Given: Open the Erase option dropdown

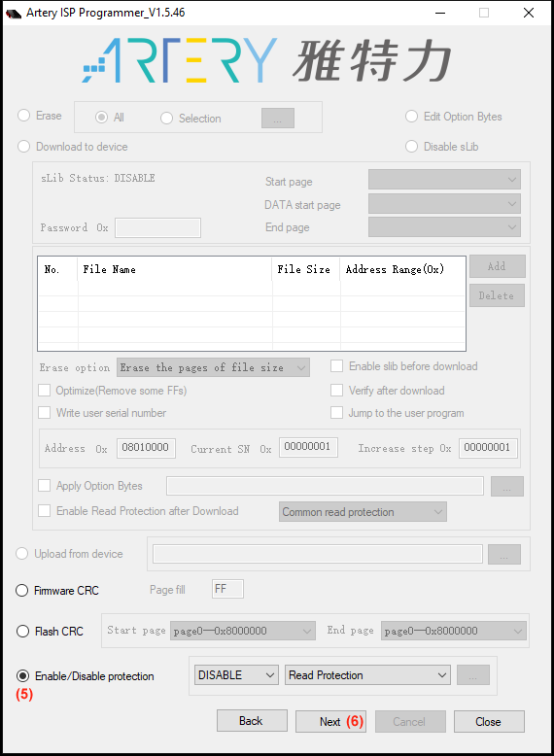Looking at the screenshot, I should point(213,367).
